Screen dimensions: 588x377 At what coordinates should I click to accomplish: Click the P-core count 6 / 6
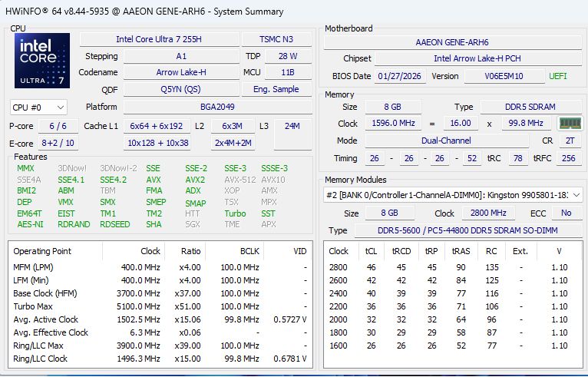point(58,126)
